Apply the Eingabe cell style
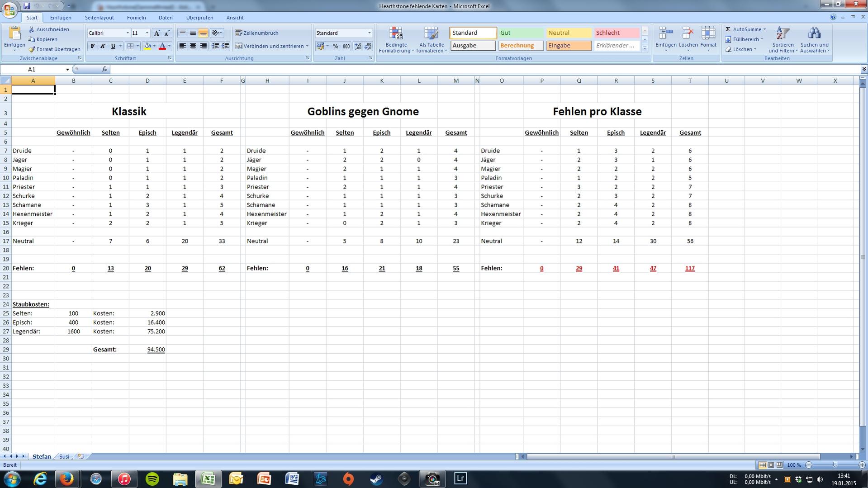This screenshot has height=488, width=868. pos(569,46)
